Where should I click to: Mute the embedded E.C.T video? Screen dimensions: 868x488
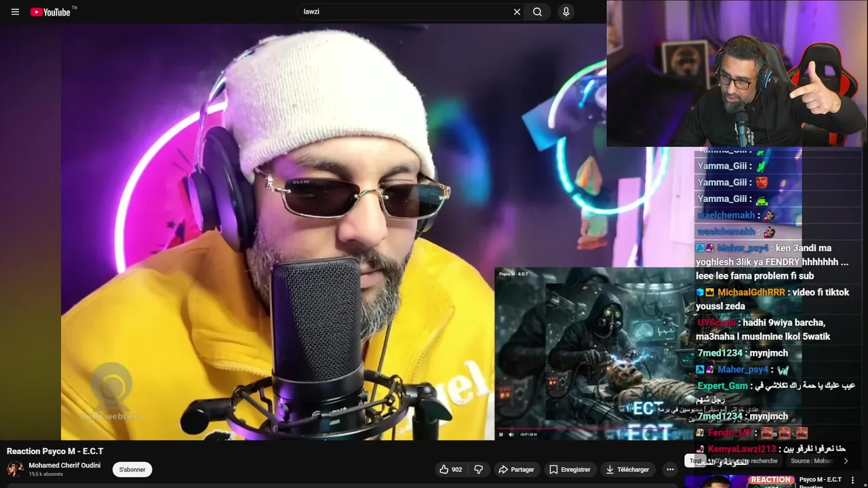(511, 434)
